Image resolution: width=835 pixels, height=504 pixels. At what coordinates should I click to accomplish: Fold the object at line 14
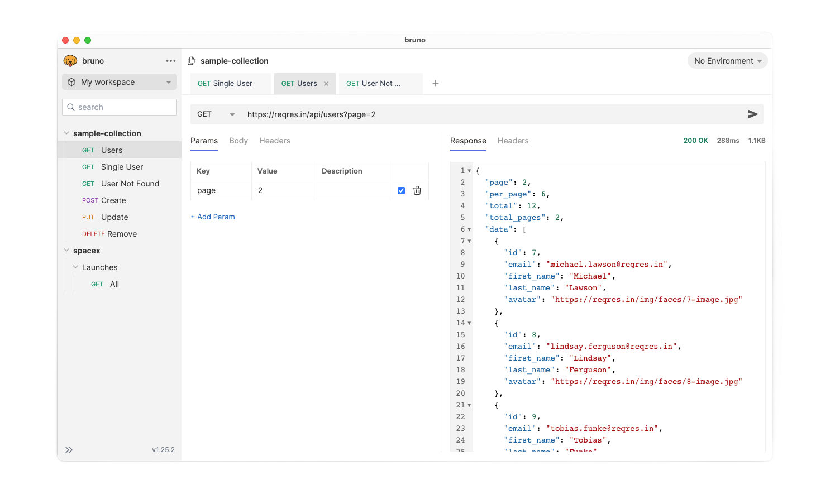[469, 323]
